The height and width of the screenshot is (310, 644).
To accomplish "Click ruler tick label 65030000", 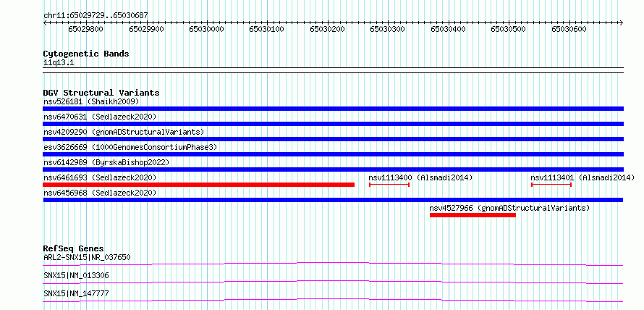I will pos(207,29).
